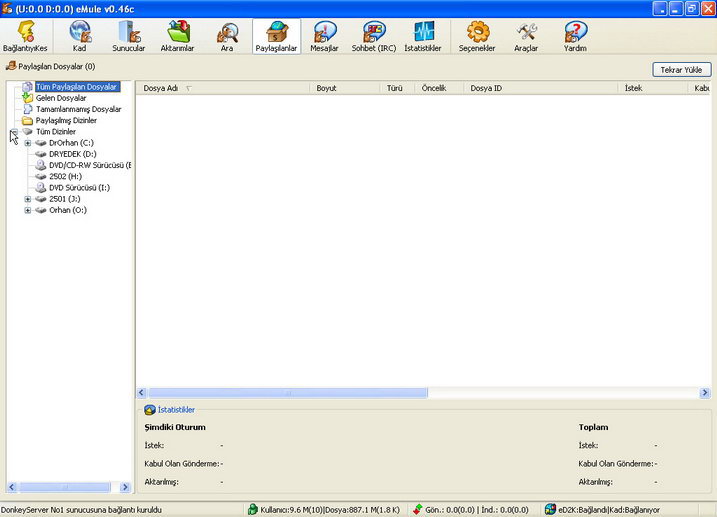Screen dimensions: 717x517
Task: Click the eD2K connection status icon
Action: pos(550,509)
